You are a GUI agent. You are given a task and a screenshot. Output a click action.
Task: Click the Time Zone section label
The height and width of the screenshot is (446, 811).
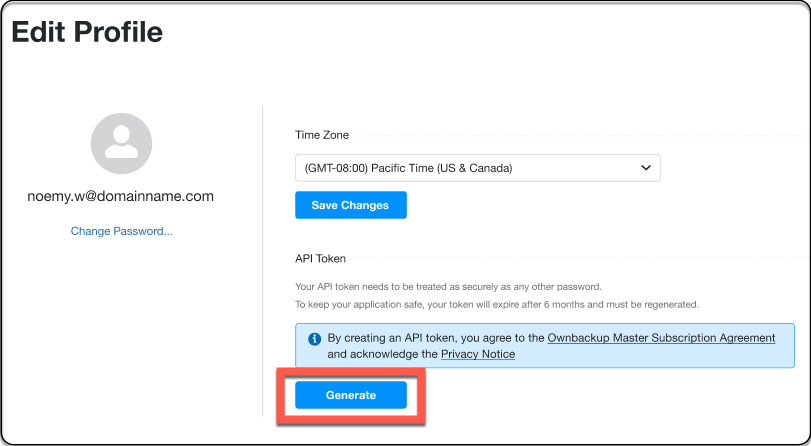point(322,135)
